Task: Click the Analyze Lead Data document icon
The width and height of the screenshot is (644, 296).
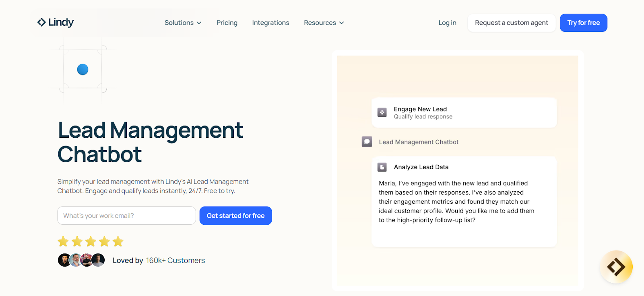Action: (382, 167)
